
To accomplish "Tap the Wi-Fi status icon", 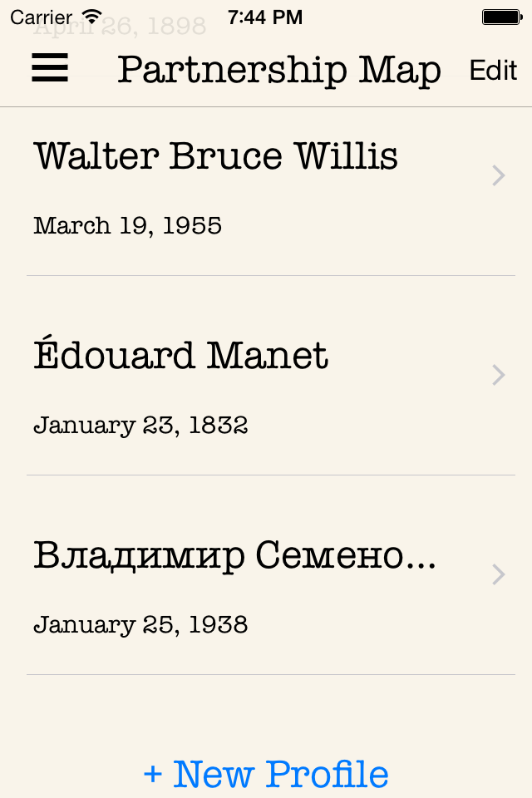I will pos(92,17).
